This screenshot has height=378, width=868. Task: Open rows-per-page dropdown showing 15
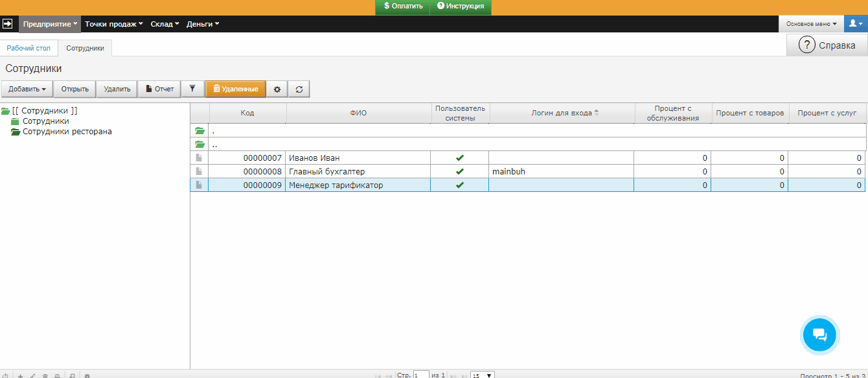pos(483,375)
